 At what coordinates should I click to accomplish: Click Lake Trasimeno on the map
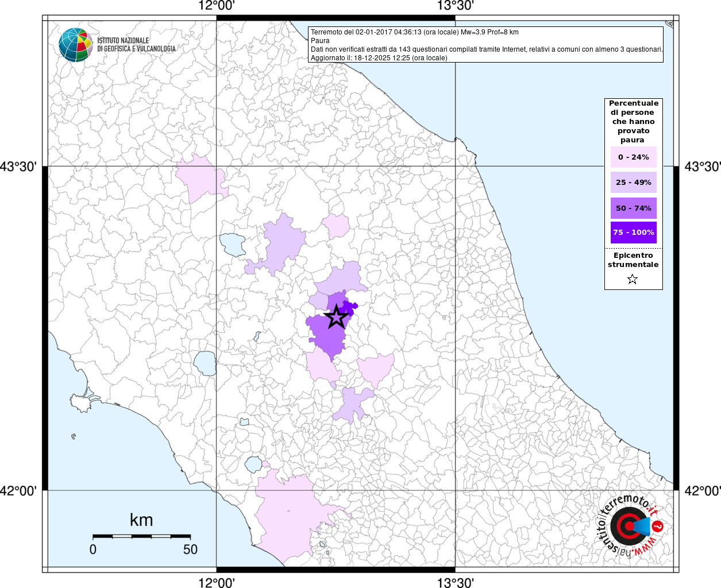233,244
